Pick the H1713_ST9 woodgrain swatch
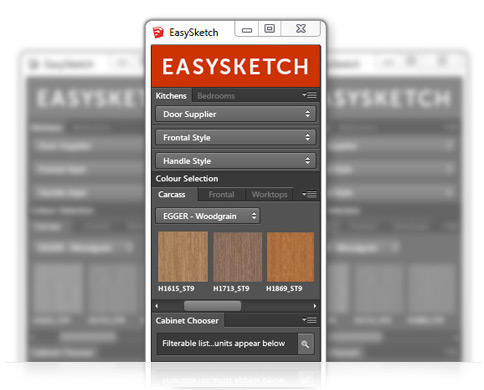 (x=238, y=257)
